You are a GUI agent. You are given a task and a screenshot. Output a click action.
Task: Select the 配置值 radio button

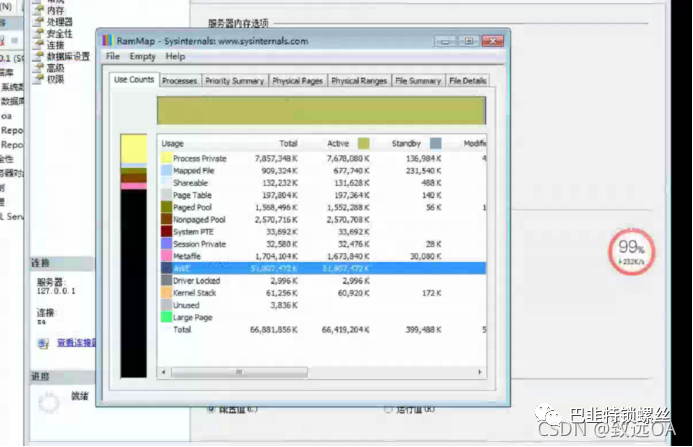(x=212, y=409)
